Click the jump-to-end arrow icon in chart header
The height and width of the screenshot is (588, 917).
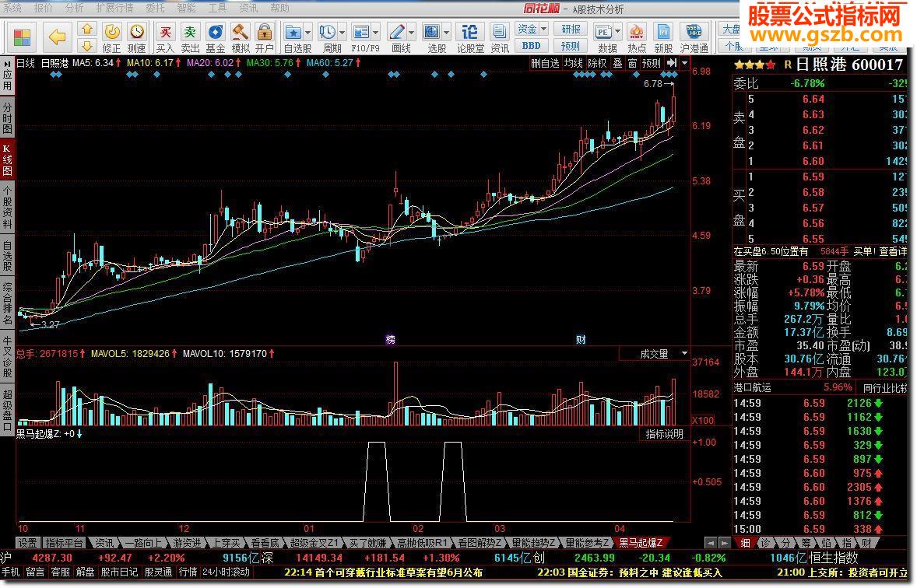671,63
